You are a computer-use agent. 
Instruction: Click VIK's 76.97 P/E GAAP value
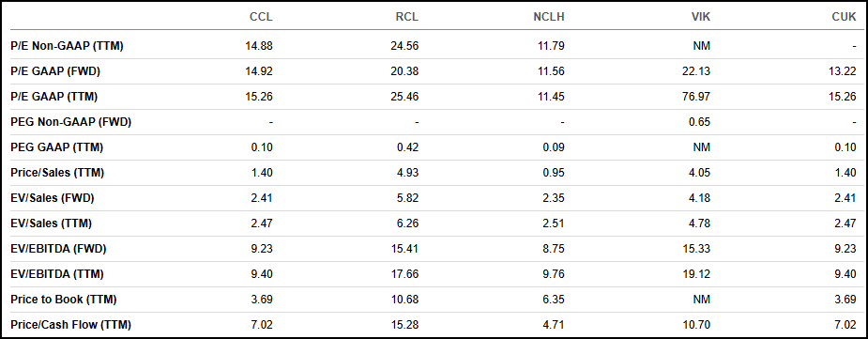coord(698,97)
